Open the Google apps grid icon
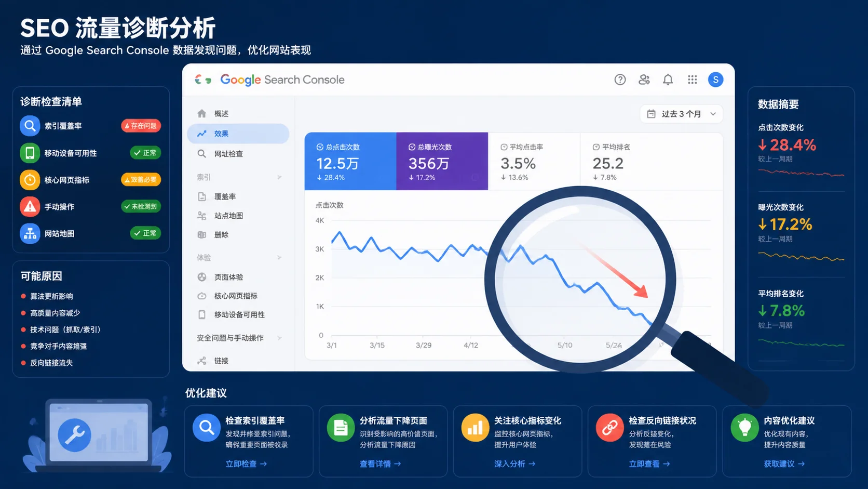 693,80
